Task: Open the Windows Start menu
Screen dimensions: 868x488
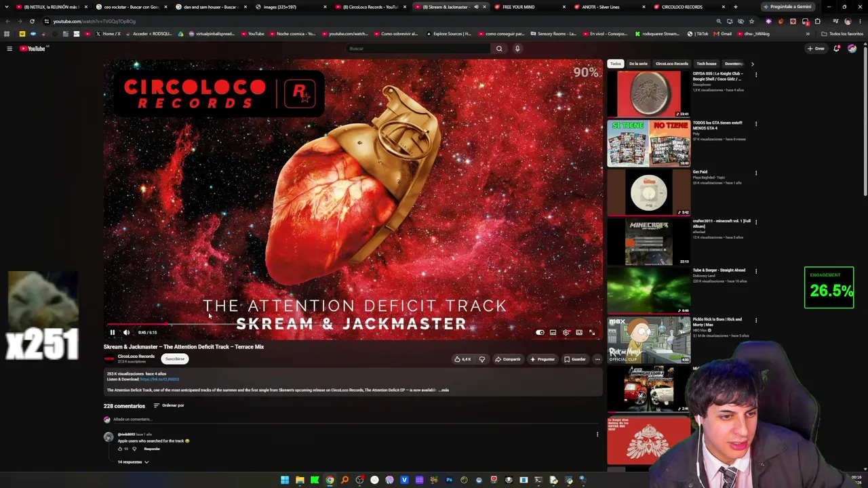Action: (x=285, y=481)
